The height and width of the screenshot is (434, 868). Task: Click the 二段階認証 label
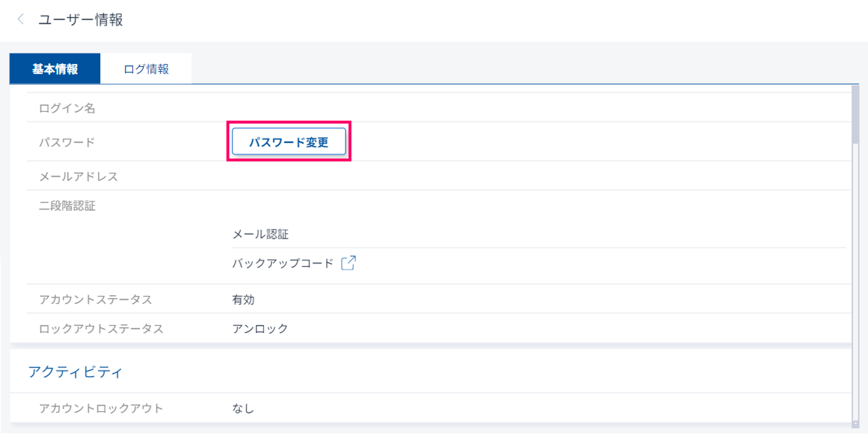[67, 206]
